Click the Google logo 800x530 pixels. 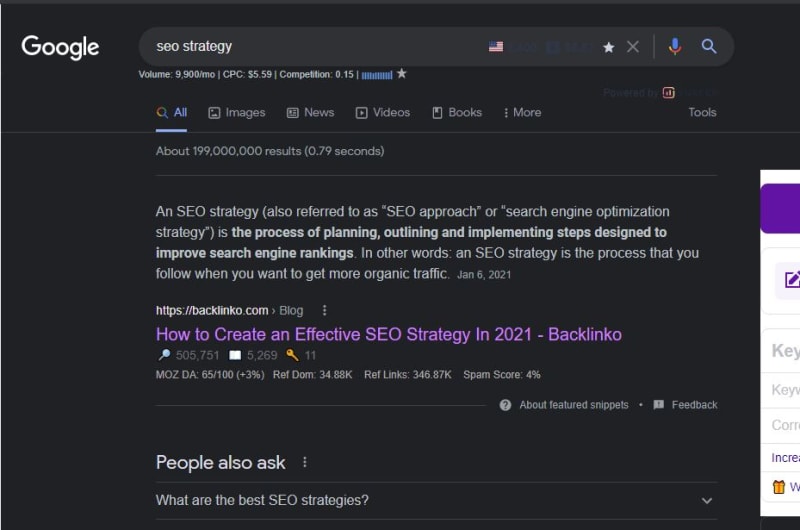(60, 47)
